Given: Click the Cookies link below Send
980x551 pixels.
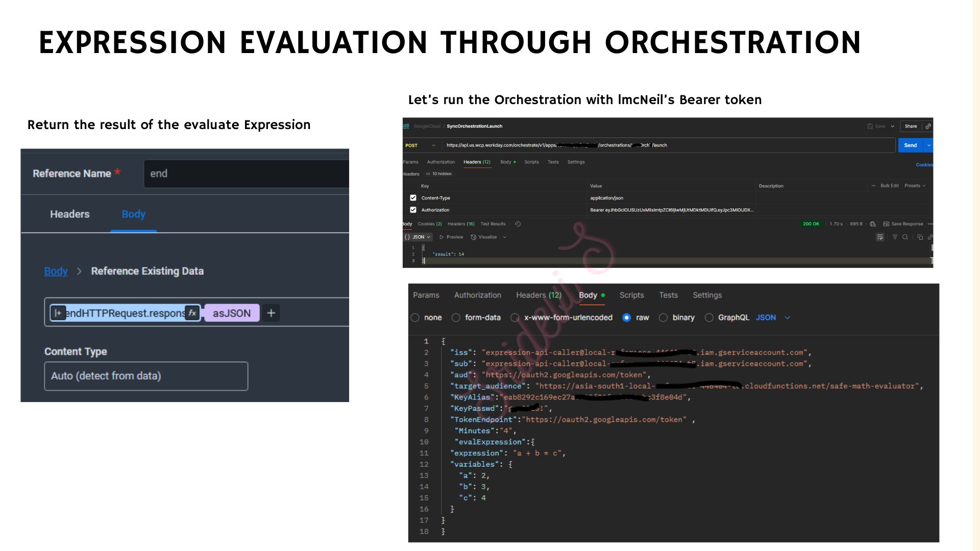Looking at the screenshot, I should [x=924, y=165].
